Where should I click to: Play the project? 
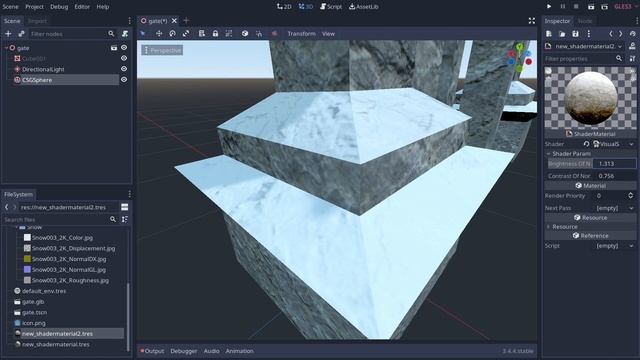click(x=549, y=7)
